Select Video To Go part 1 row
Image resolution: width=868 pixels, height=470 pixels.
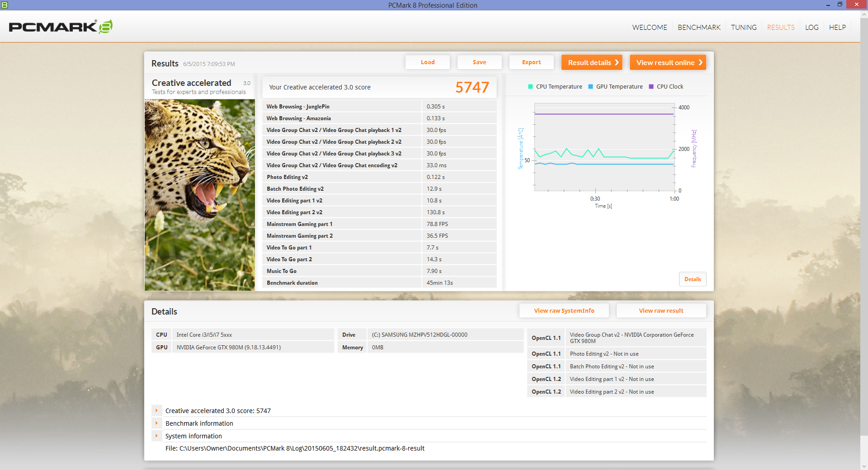pyautogui.click(x=379, y=248)
